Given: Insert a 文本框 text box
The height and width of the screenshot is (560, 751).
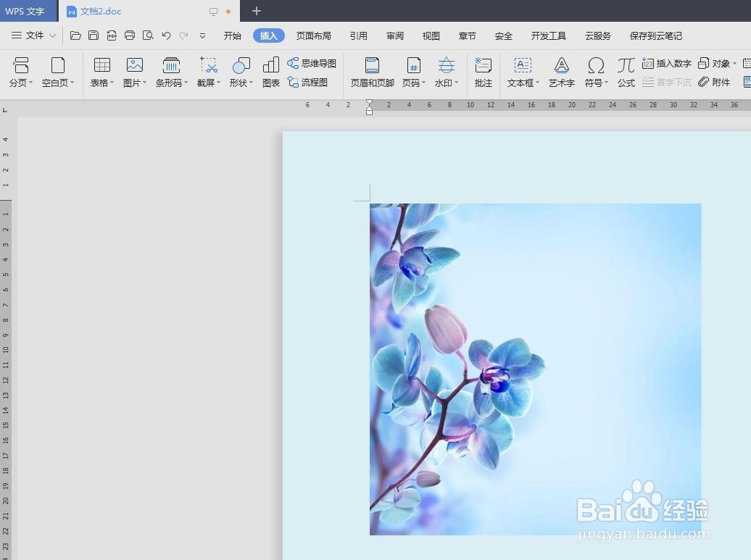Looking at the screenshot, I should 523,72.
